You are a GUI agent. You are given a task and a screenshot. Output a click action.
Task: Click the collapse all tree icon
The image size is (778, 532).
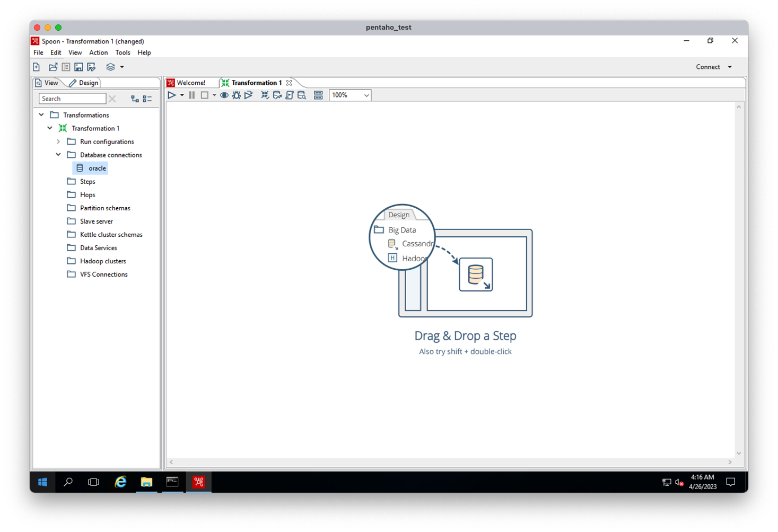click(147, 99)
